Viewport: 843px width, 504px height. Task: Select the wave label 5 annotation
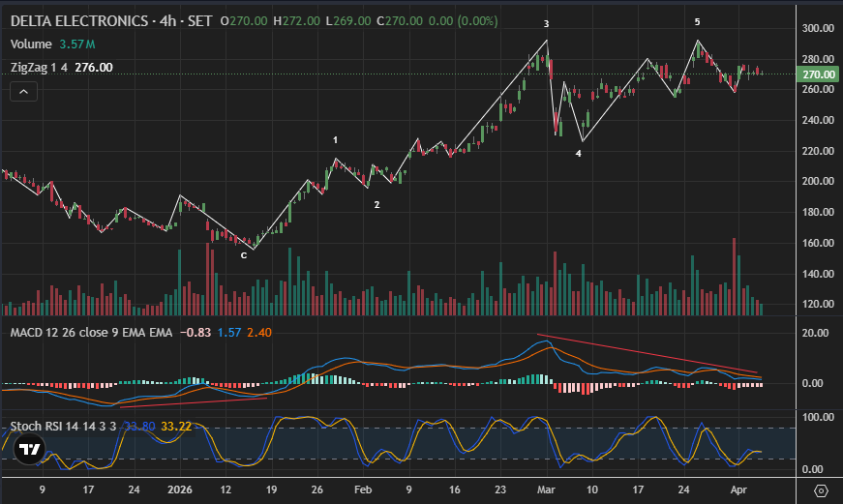click(x=697, y=22)
